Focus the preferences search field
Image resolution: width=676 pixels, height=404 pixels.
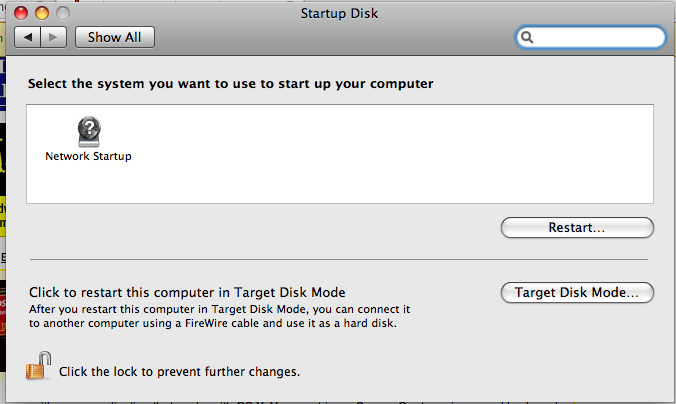pyautogui.click(x=591, y=38)
